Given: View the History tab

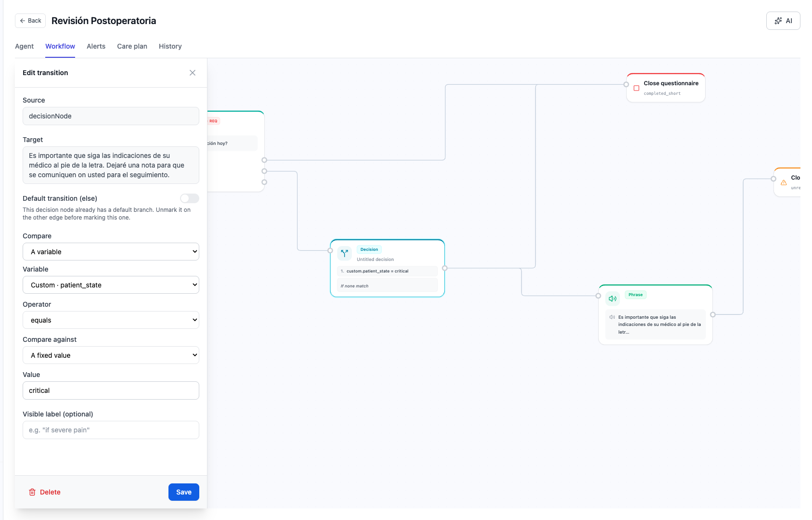Looking at the screenshot, I should pyautogui.click(x=170, y=46).
